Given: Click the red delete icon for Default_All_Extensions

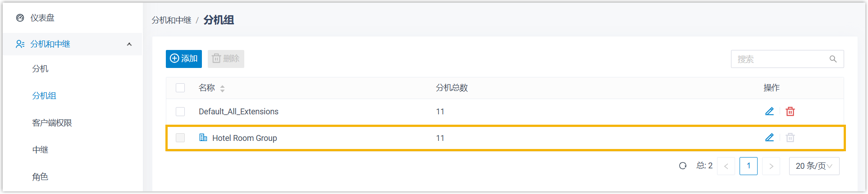Looking at the screenshot, I should pos(790,111).
